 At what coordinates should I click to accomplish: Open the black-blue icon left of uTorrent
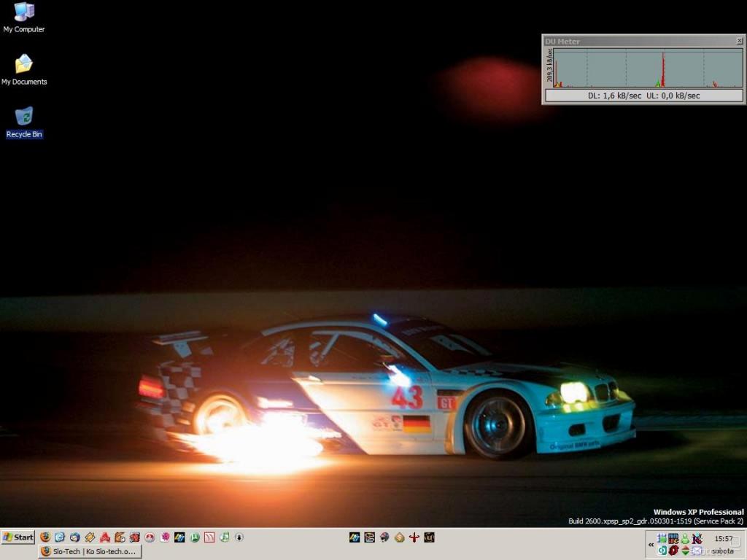(x=179, y=537)
